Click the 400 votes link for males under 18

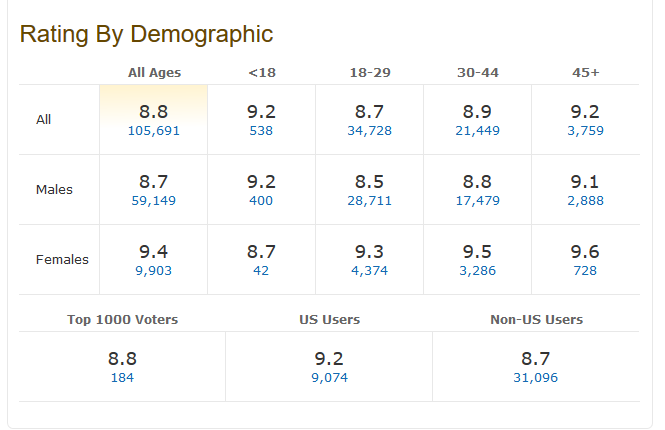coord(261,201)
